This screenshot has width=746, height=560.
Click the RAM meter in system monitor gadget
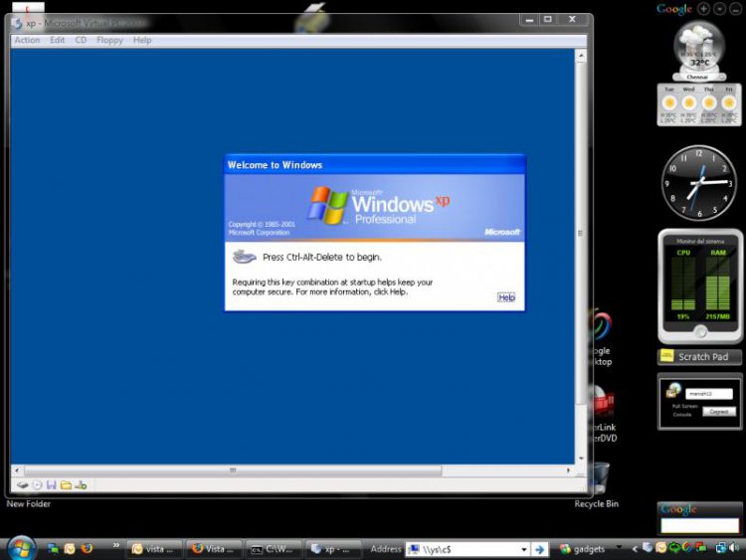click(718, 284)
